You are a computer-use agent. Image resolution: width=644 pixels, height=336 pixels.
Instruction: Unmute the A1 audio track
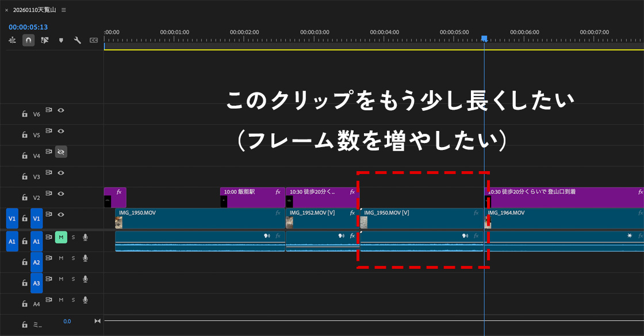click(x=60, y=237)
